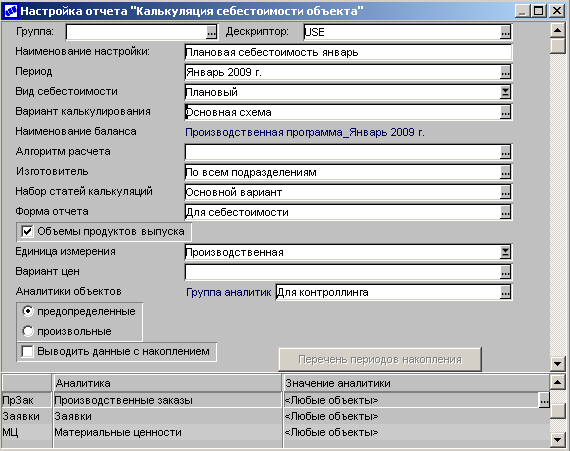Click the Дескриптор field containing USE

point(402,32)
